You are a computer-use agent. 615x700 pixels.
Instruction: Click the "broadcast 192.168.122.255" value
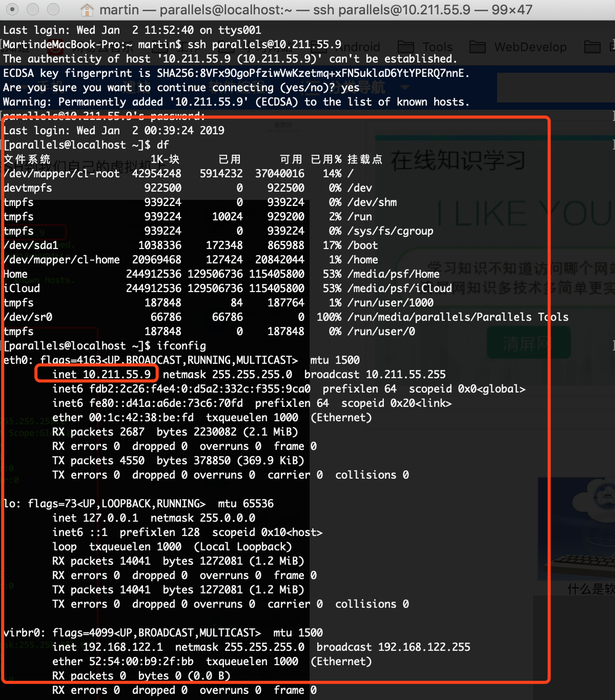coord(394,647)
